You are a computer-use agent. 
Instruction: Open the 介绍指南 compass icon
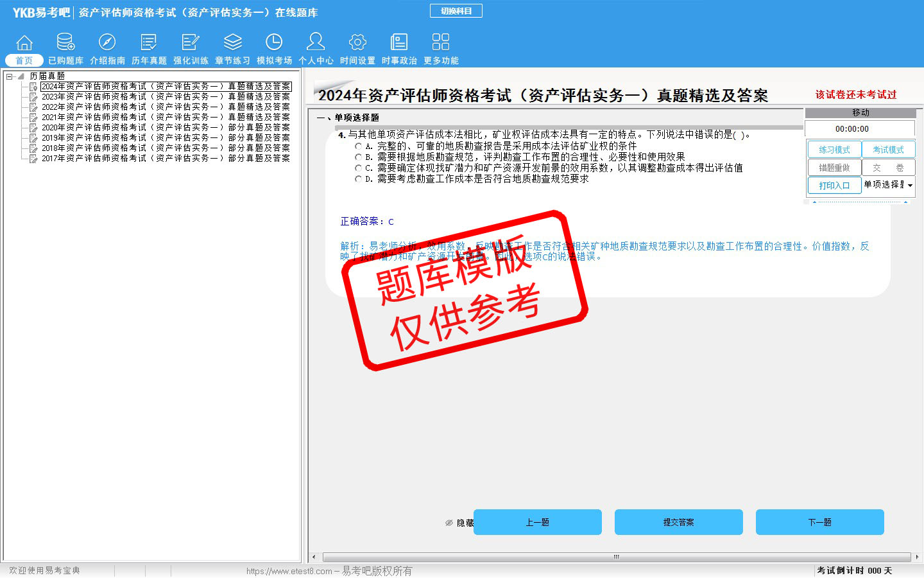(x=107, y=43)
